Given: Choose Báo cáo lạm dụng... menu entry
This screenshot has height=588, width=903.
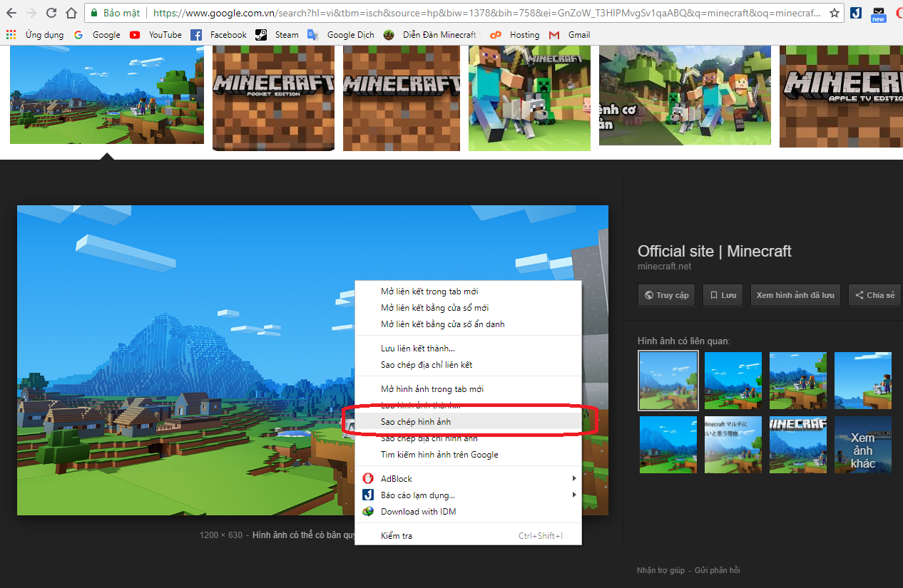Looking at the screenshot, I should click(x=468, y=495).
